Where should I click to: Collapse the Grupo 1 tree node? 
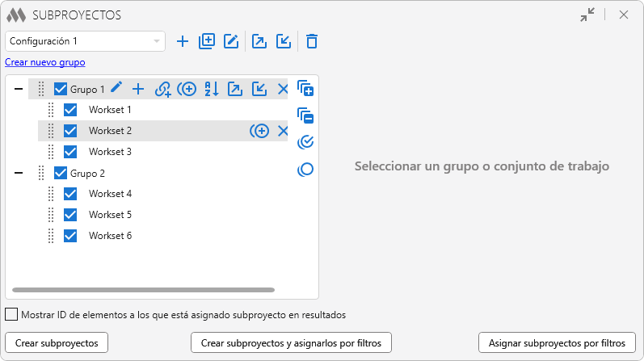click(19, 89)
